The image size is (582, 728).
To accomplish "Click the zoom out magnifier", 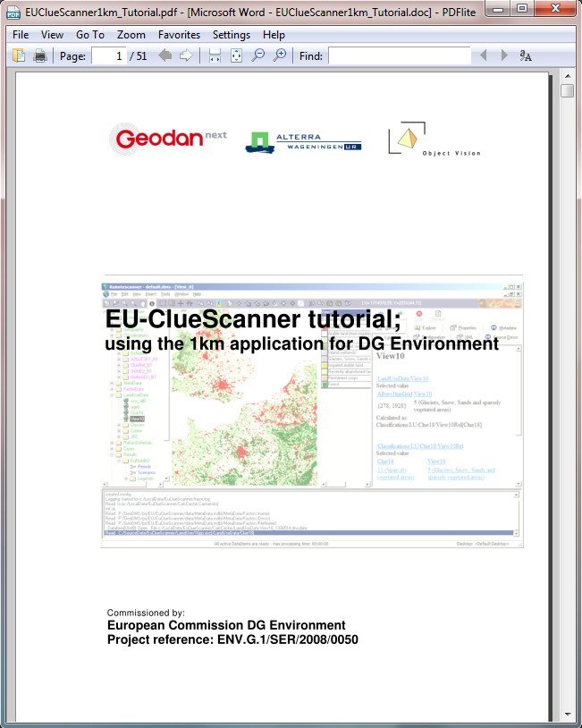I will (x=257, y=55).
